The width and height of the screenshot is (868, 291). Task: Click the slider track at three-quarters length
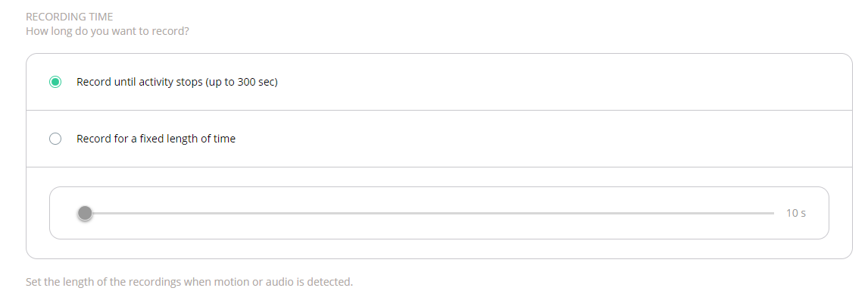tap(601, 213)
